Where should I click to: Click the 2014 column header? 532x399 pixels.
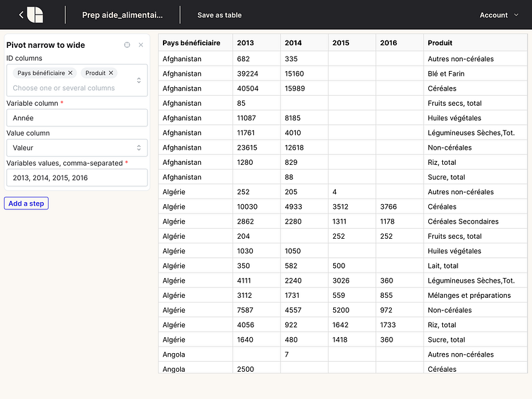(x=294, y=43)
